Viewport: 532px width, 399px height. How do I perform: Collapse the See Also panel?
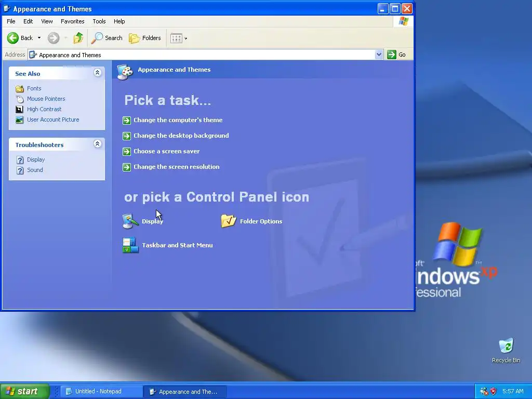click(x=97, y=73)
